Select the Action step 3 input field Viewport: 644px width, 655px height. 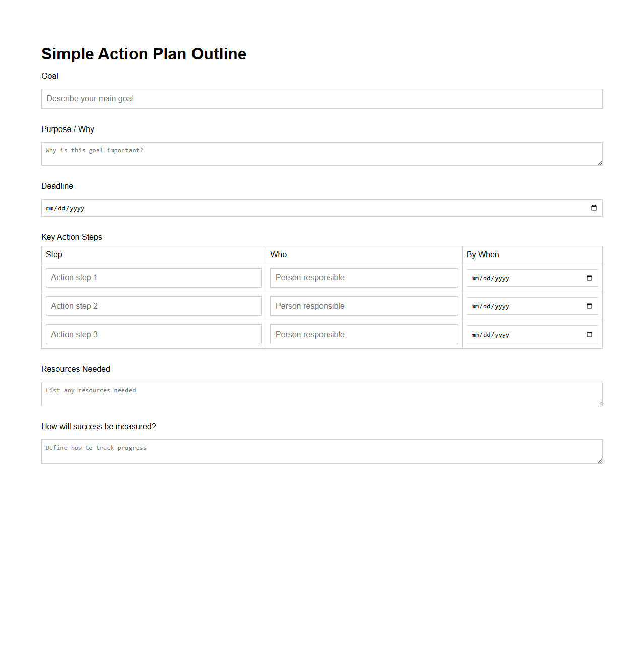click(153, 334)
